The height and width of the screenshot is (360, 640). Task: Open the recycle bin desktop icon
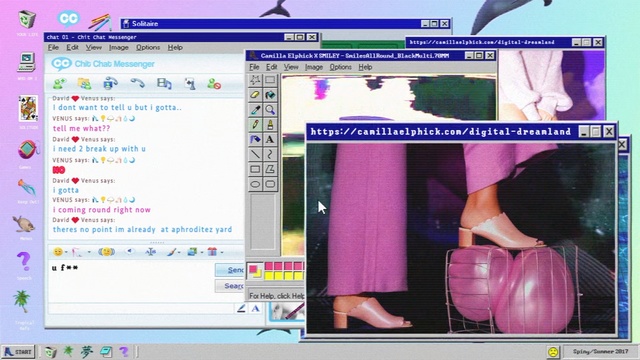point(27,20)
